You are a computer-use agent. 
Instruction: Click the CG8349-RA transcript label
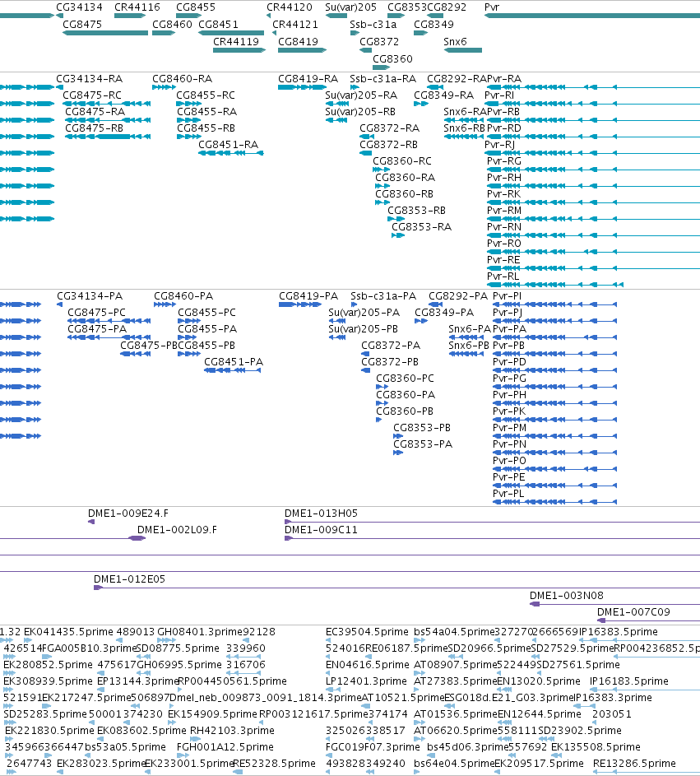pos(443,95)
